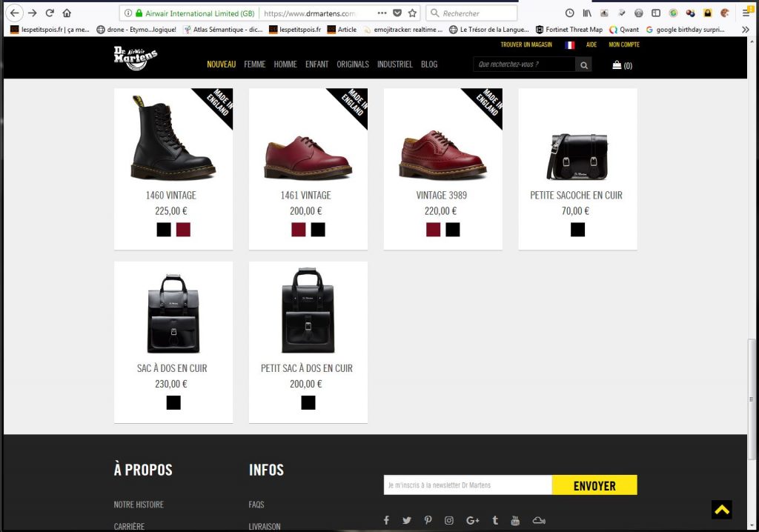Open the page actions three-dot menu
Screen dimensions: 759x532
click(382, 13)
